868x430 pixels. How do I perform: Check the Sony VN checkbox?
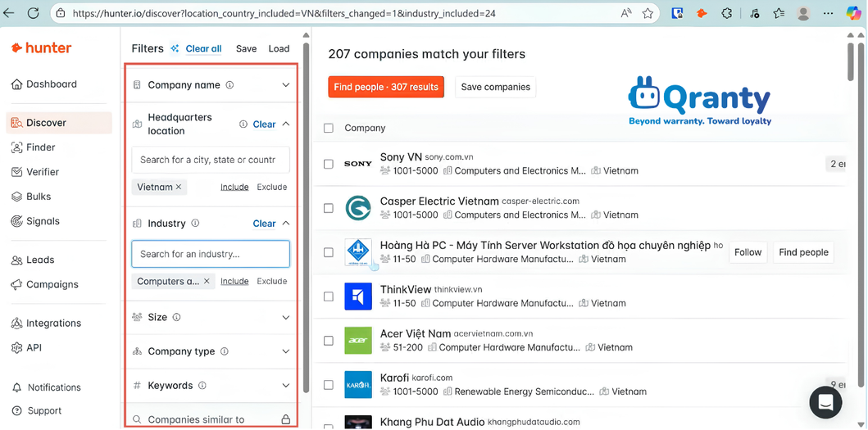[x=329, y=164]
